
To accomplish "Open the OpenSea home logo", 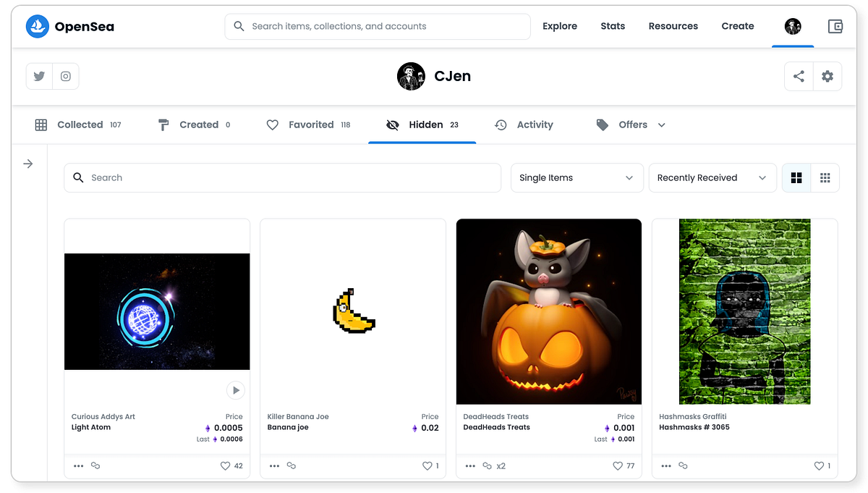I will pyautogui.click(x=70, y=27).
